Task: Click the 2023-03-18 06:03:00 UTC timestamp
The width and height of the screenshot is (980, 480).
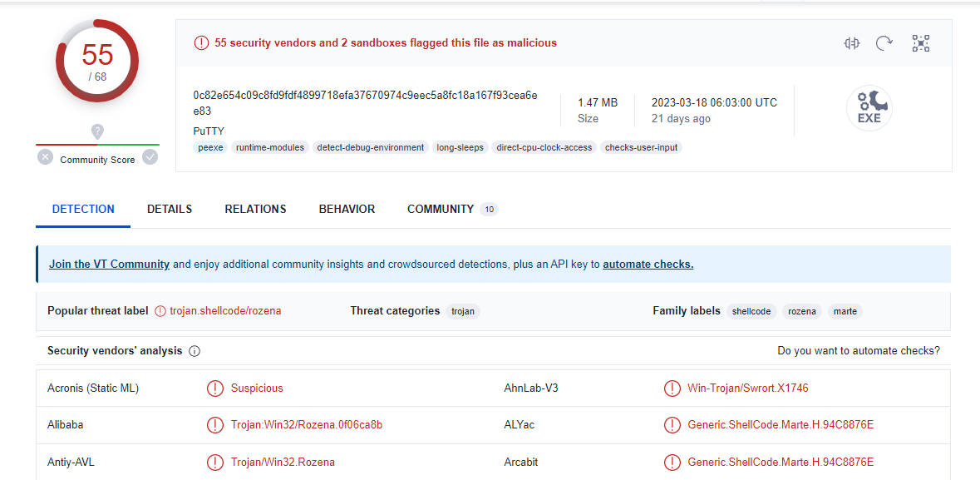Action: click(714, 102)
